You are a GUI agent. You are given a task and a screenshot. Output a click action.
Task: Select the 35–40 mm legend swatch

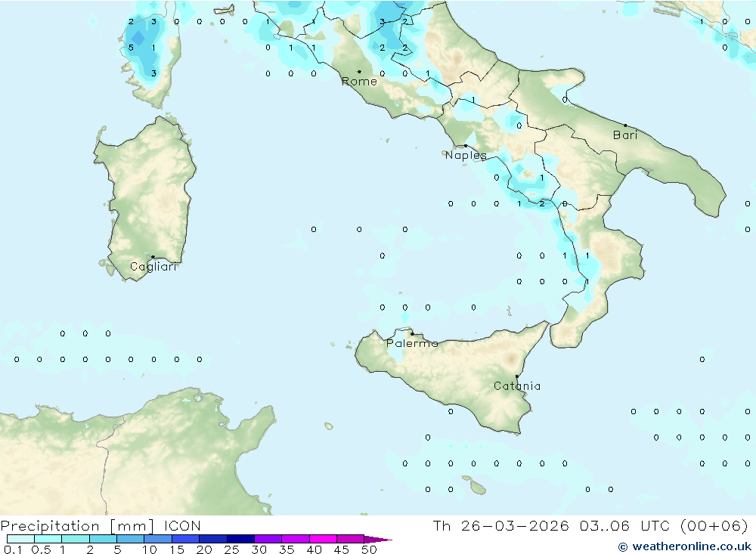coord(296,539)
